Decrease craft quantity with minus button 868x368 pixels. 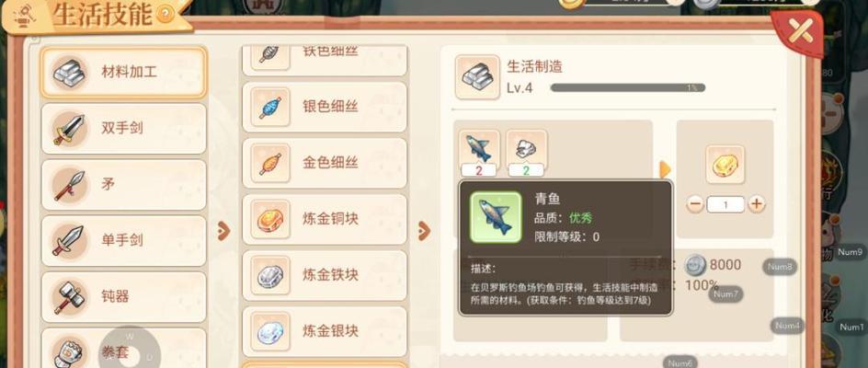pyautogui.click(x=695, y=204)
